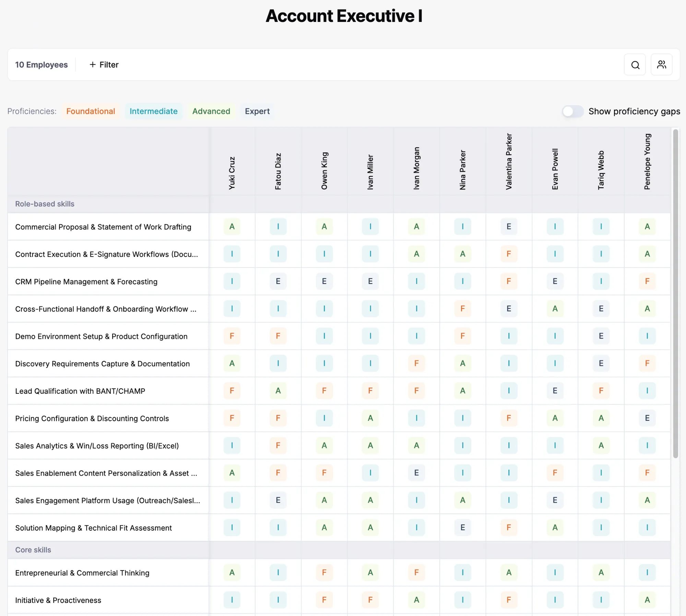Viewport: 686px width, 616px height.
Task: Select Demo Environment Setup & Product Configuration skill
Action: (101, 337)
